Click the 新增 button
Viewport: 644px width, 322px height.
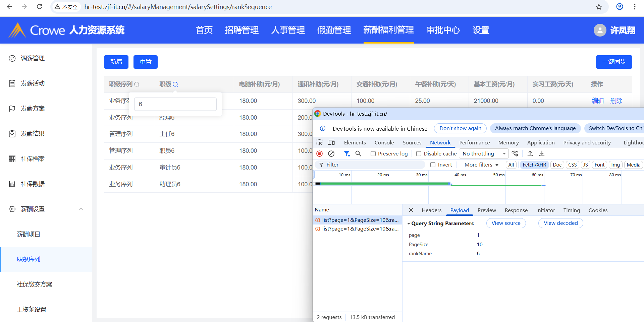pos(116,62)
